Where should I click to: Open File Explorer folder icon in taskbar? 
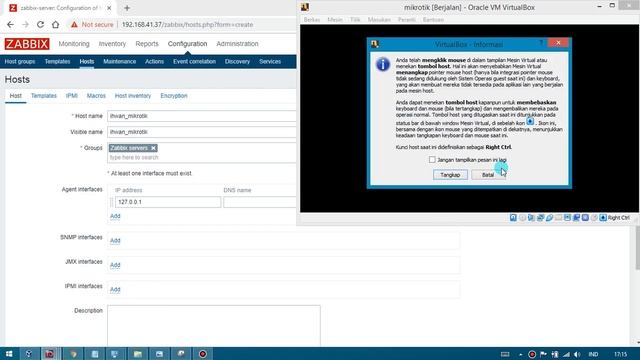tap(138, 354)
